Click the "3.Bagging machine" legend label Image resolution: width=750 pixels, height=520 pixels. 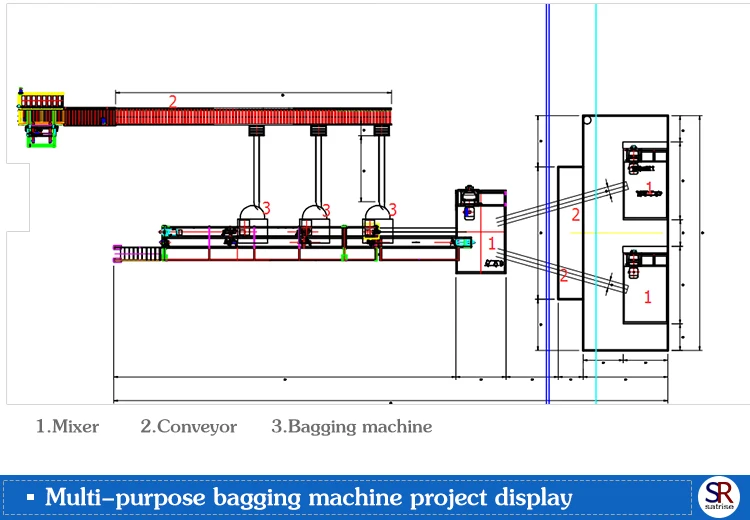[x=352, y=426]
